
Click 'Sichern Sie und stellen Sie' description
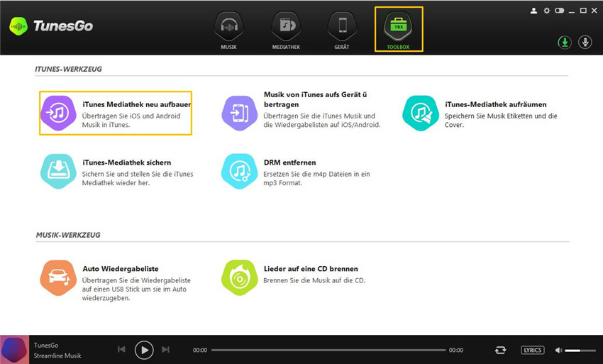tap(138, 178)
